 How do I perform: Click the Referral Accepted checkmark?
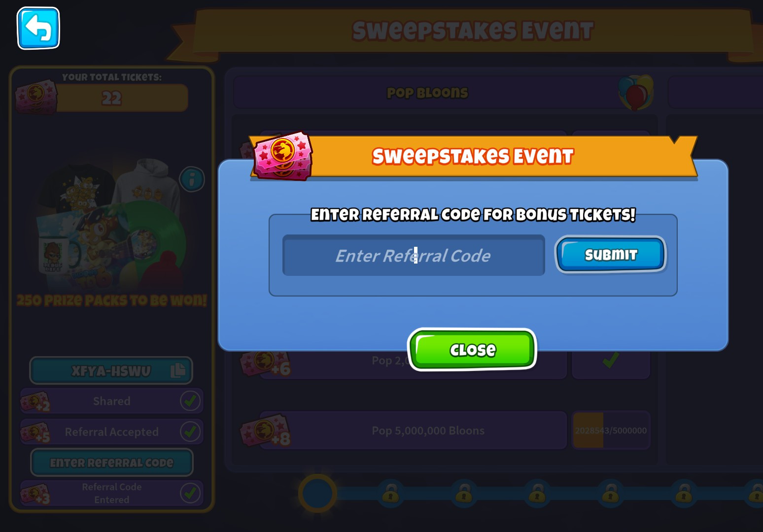[190, 432]
